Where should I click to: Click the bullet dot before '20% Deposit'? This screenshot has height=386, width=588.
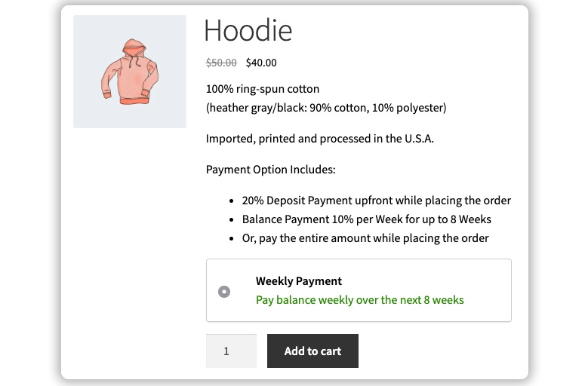[x=231, y=201]
